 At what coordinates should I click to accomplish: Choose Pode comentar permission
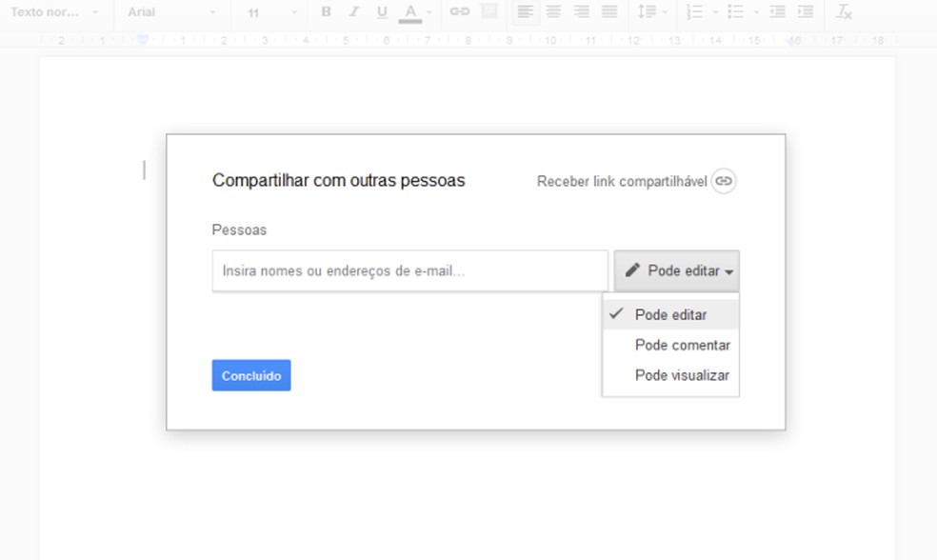tap(680, 345)
